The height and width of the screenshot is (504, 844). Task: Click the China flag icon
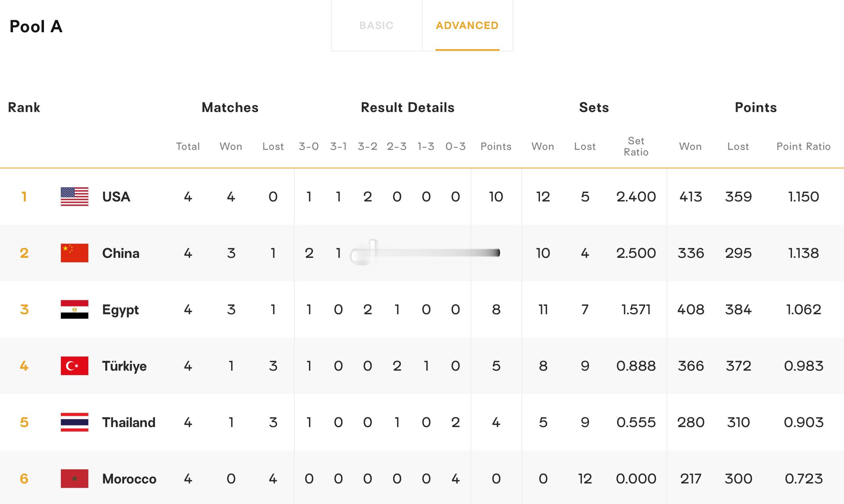pos(75,253)
